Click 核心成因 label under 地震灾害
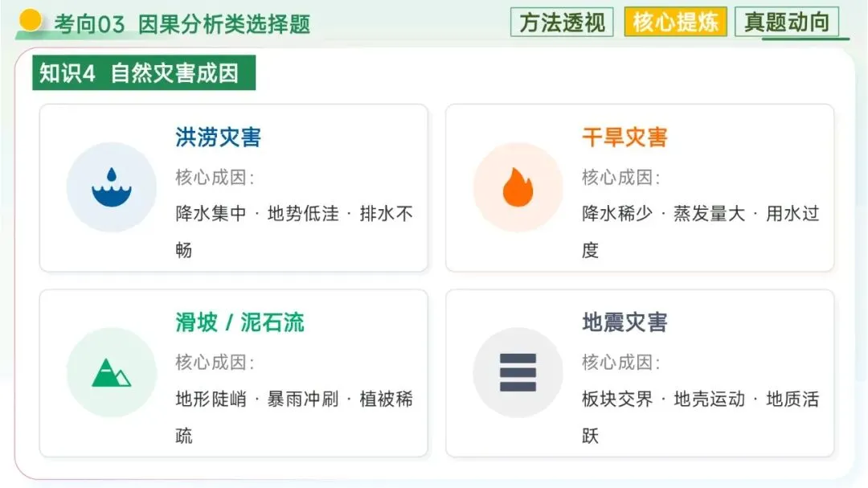868x488 pixels. [620, 363]
